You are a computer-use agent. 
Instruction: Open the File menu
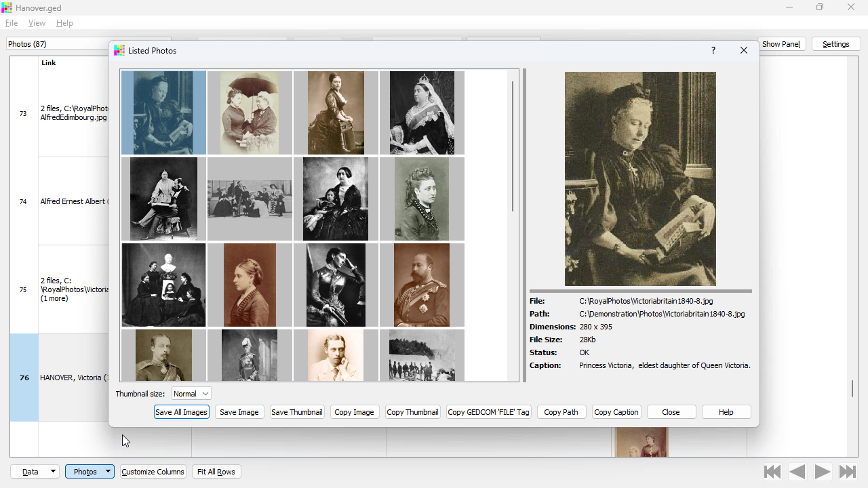[x=12, y=23]
